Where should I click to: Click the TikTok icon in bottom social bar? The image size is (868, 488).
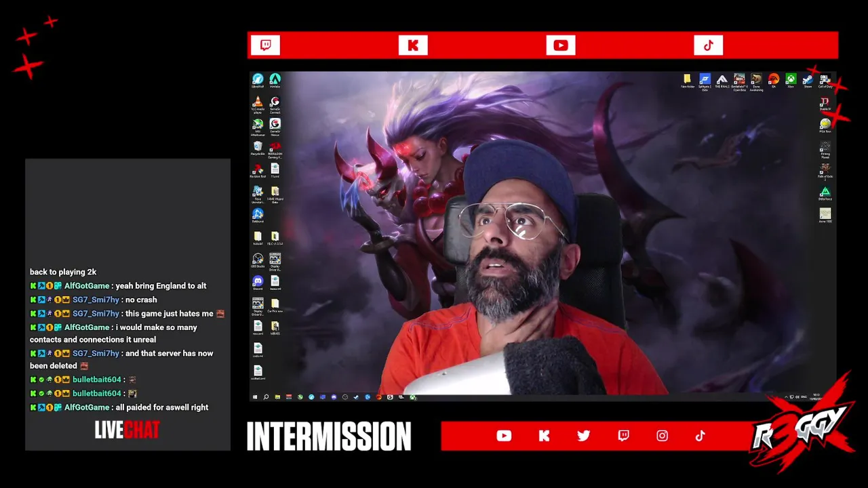[x=701, y=436]
